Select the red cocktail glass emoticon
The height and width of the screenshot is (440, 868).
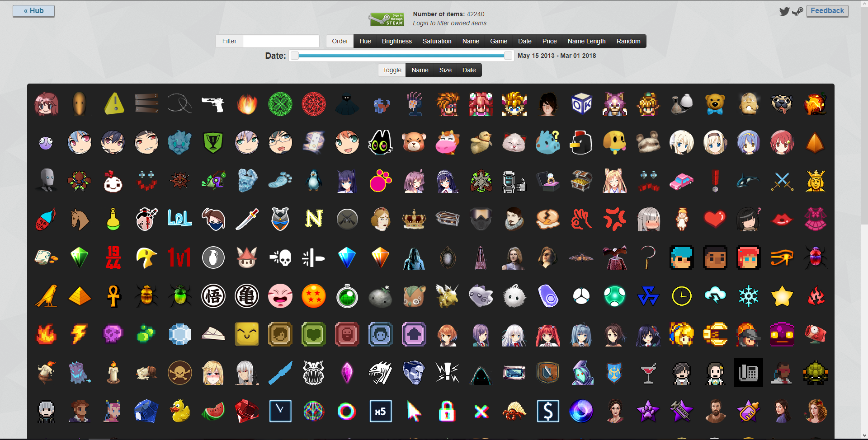pyautogui.click(x=648, y=373)
